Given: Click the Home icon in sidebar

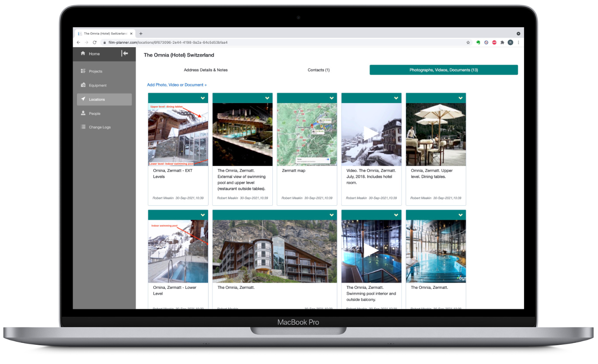Looking at the screenshot, I should (x=83, y=53).
